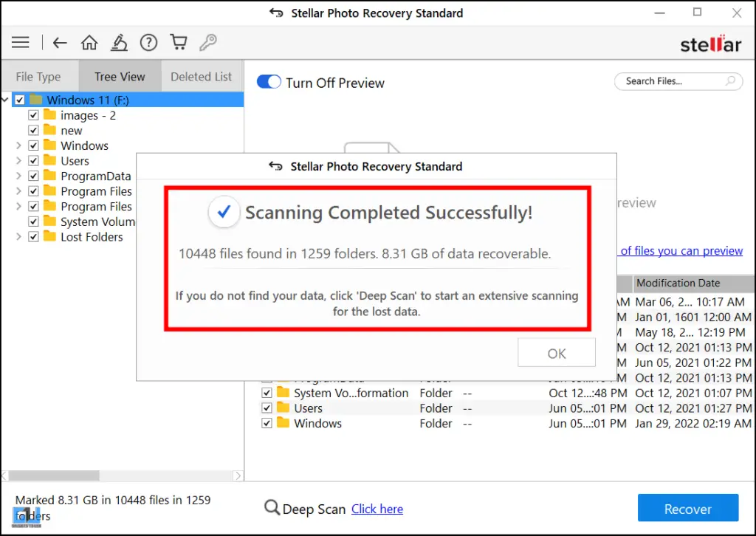The height and width of the screenshot is (536, 756).
Task: Uncheck the Lost Folders checkbox
Action: pyautogui.click(x=33, y=237)
